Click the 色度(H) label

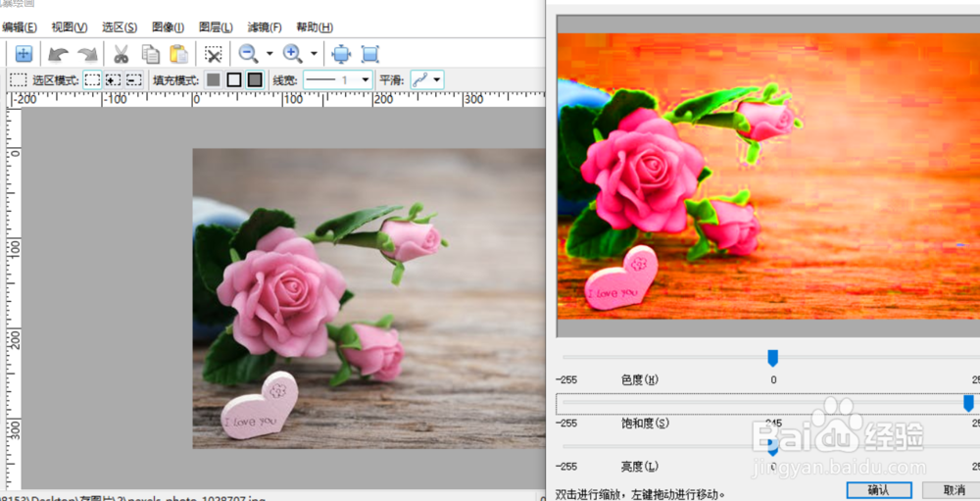click(640, 379)
